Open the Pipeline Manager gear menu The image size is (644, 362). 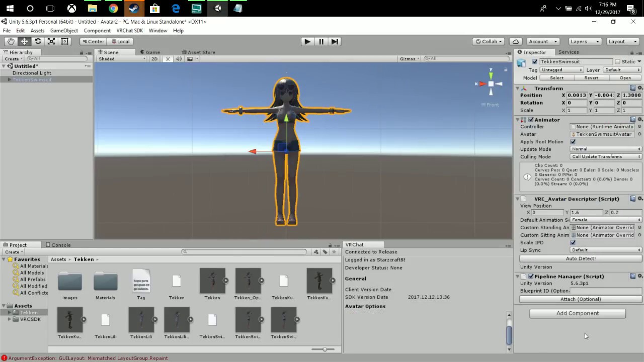pos(640,276)
